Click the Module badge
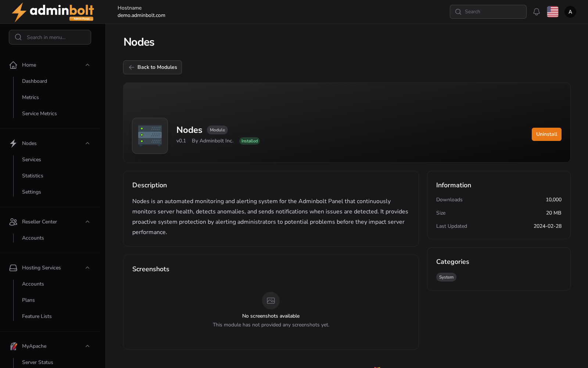The image size is (588, 368). point(217,130)
